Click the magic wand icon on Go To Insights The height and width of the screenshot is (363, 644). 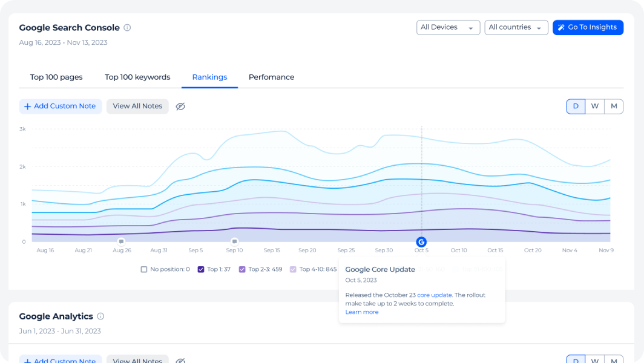pyautogui.click(x=561, y=27)
